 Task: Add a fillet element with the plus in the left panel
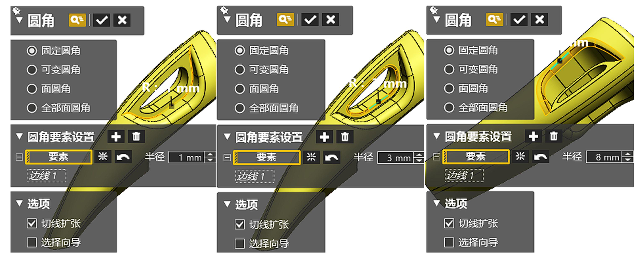[x=116, y=136]
